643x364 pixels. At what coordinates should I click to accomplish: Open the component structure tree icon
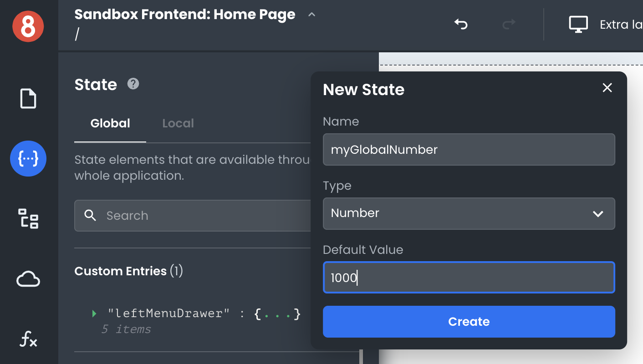[x=28, y=218]
